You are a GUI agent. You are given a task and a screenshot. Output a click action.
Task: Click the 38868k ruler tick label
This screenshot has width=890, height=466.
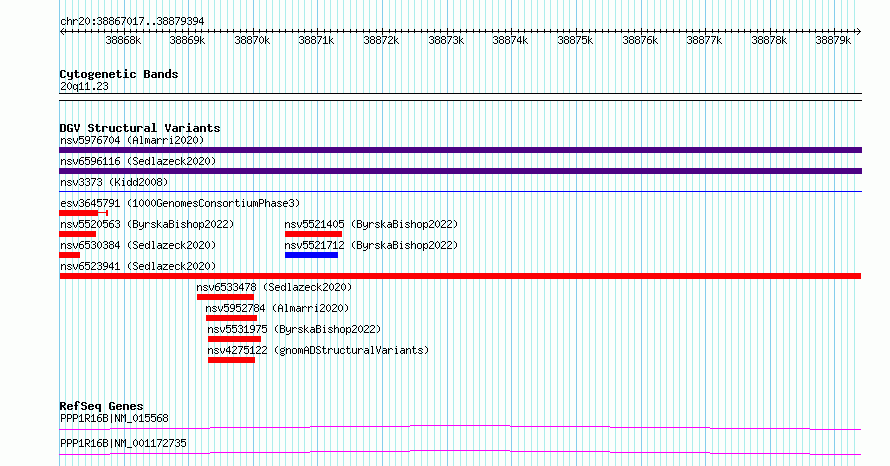(x=123, y=40)
